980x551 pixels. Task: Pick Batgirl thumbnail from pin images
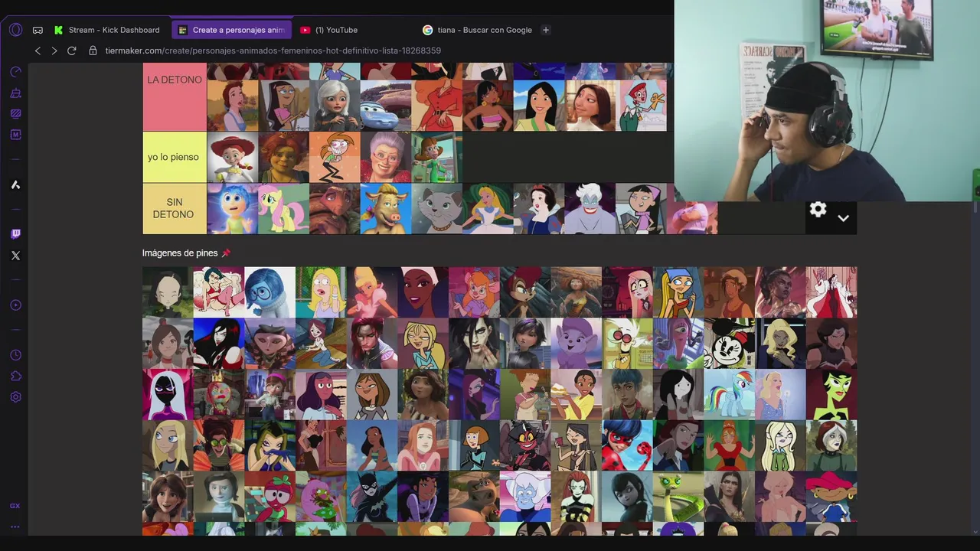pyautogui.click(x=372, y=497)
